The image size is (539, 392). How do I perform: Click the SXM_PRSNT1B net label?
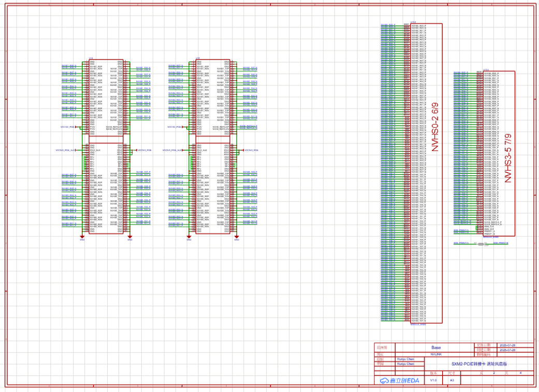501,243
